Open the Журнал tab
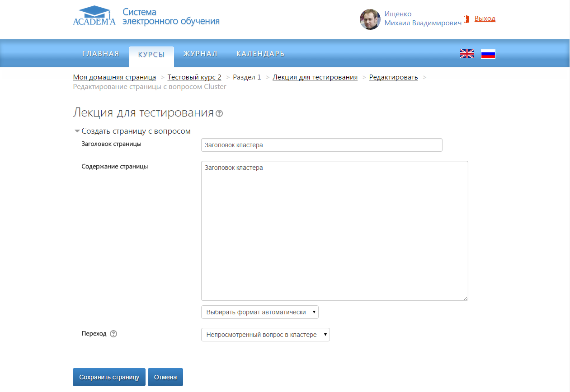This screenshot has width=570, height=392. click(x=200, y=54)
